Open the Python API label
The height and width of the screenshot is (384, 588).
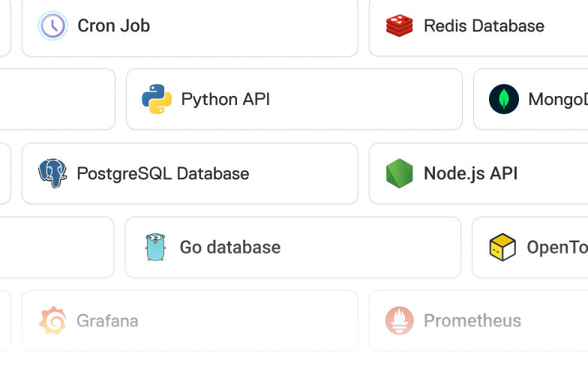tap(225, 99)
